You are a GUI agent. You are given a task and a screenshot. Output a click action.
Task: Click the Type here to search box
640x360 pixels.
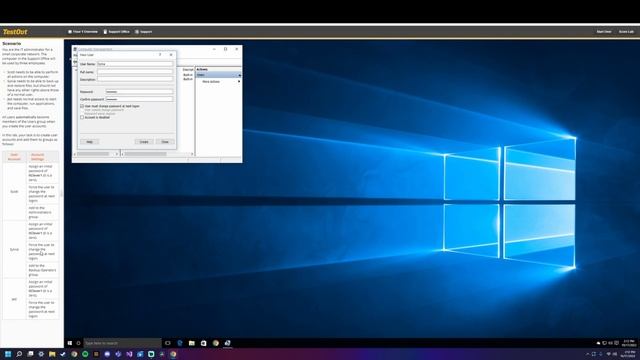(122, 343)
